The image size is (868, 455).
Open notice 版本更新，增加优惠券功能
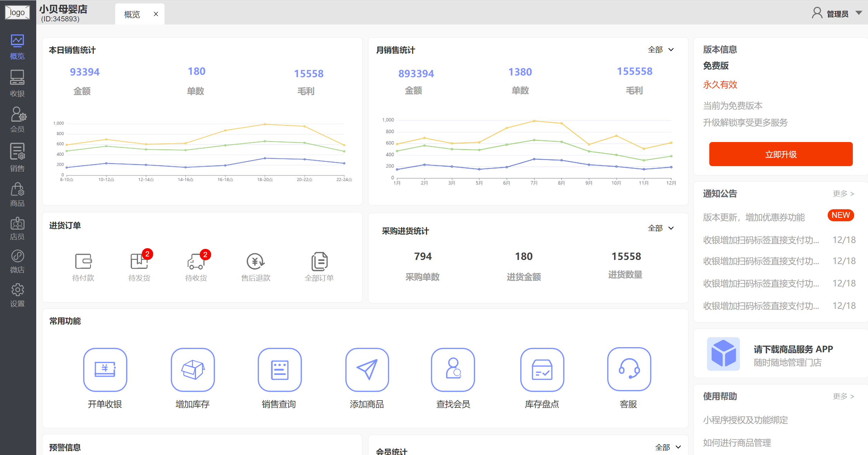click(x=754, y=217)
